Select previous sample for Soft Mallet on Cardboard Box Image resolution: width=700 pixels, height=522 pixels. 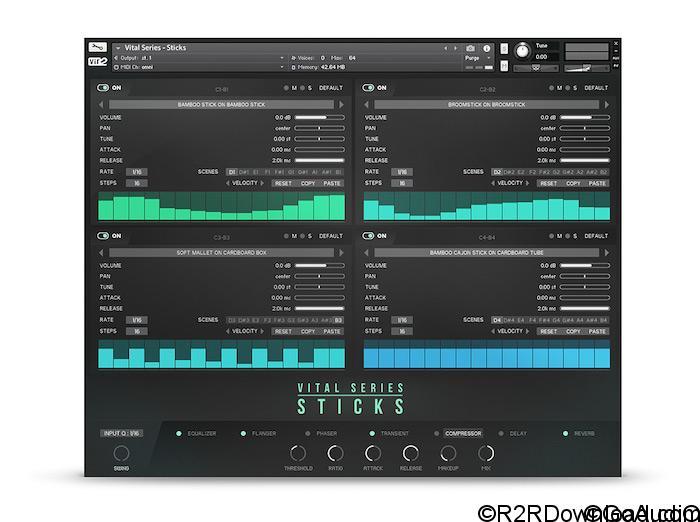pos(101,253)
